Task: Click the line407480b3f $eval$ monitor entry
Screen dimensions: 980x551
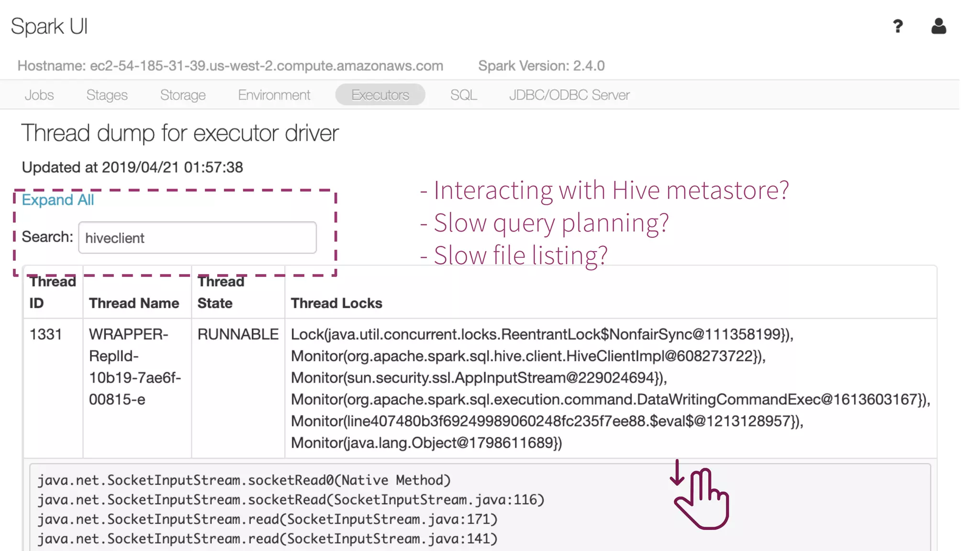Action: [x=547, y=421]
